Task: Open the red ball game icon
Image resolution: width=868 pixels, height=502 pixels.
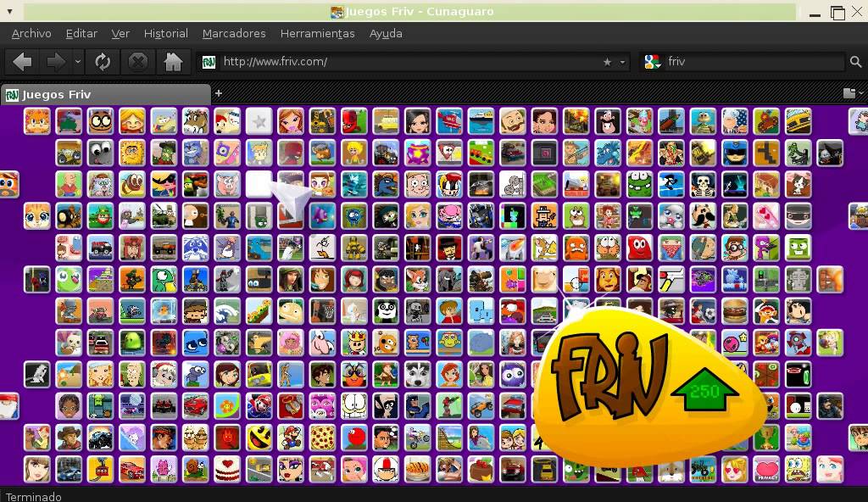Action: pyautogui.click(x=353, y=438)
